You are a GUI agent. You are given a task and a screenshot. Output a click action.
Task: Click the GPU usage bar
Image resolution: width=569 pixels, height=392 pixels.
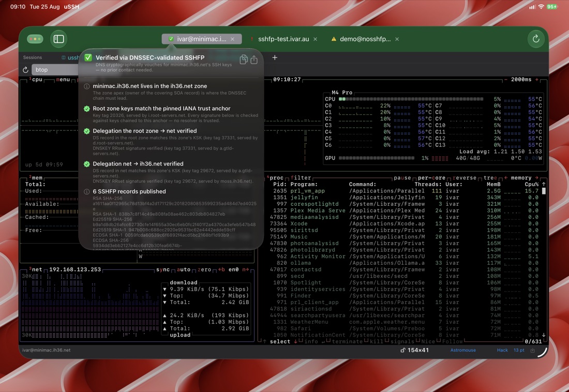coord(376,158)
